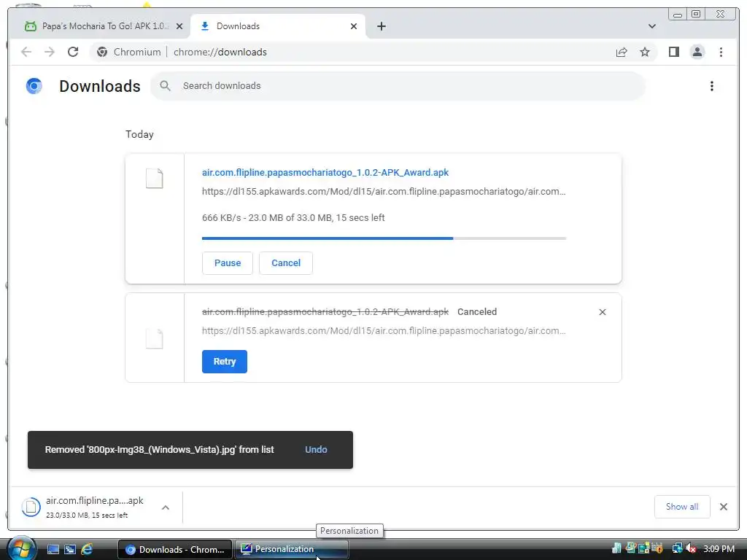Click the download speed status text

[x=293, y=217]
